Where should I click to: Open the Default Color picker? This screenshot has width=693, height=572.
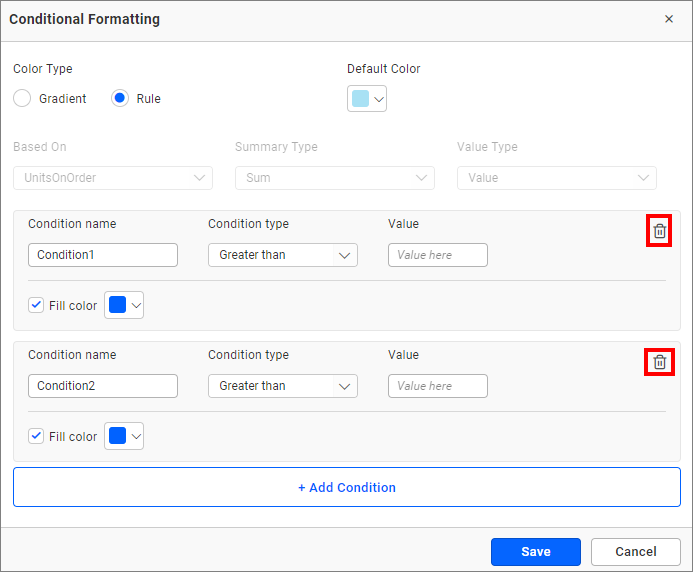point(367,99)
